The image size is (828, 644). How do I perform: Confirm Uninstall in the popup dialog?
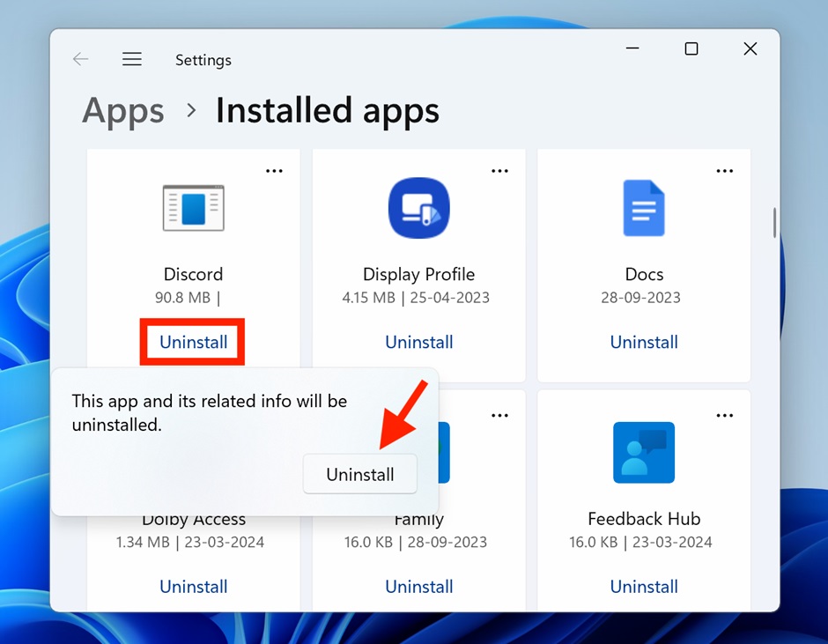(x=360, y=475)
